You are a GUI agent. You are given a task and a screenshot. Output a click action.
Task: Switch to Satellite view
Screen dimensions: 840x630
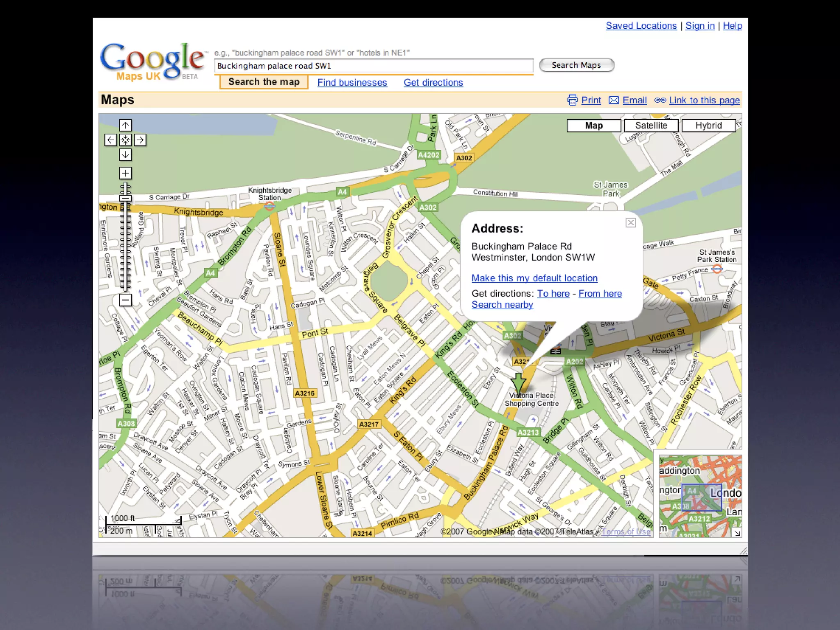[651, 126]
